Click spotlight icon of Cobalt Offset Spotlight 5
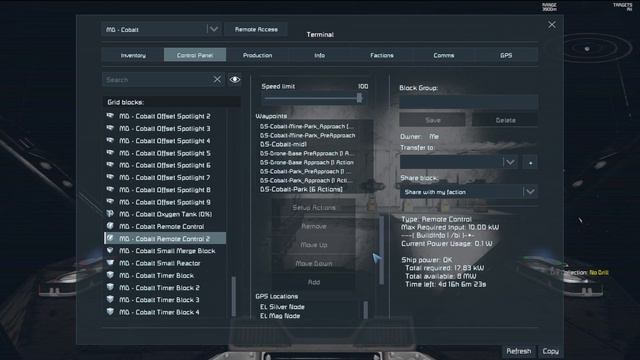640x360 pixels. point(110,153)
